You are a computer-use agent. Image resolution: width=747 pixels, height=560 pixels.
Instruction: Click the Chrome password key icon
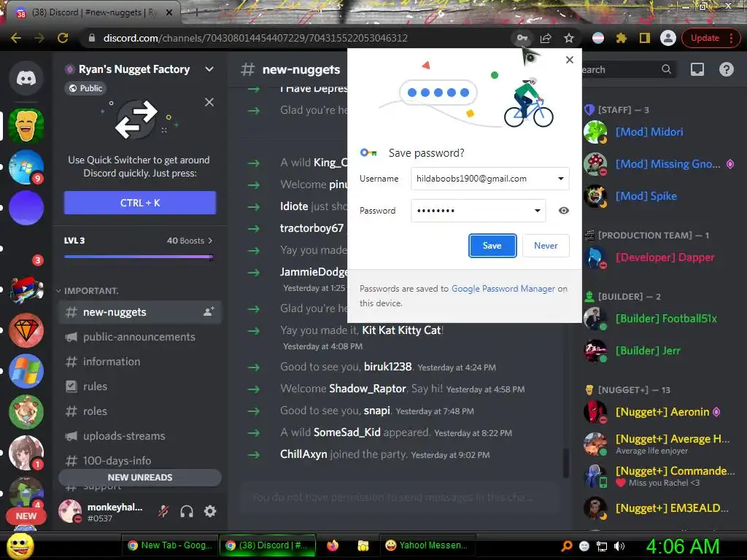point(522,38)
